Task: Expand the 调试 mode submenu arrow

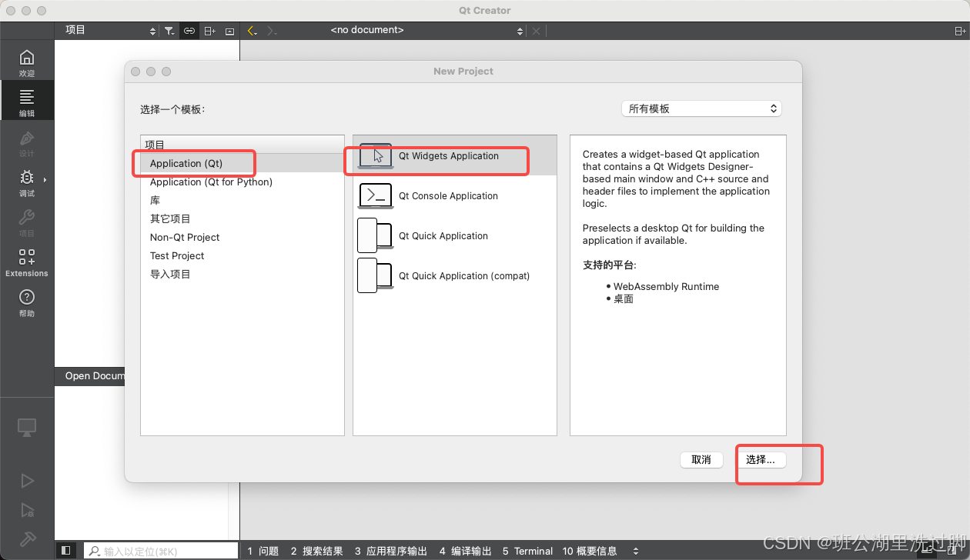Action: click(x=45, y=180)
